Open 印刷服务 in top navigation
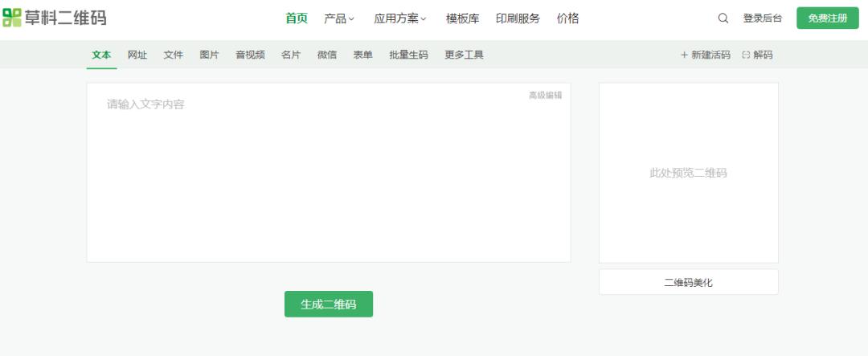The image size is (868, 356). (518, 18)
